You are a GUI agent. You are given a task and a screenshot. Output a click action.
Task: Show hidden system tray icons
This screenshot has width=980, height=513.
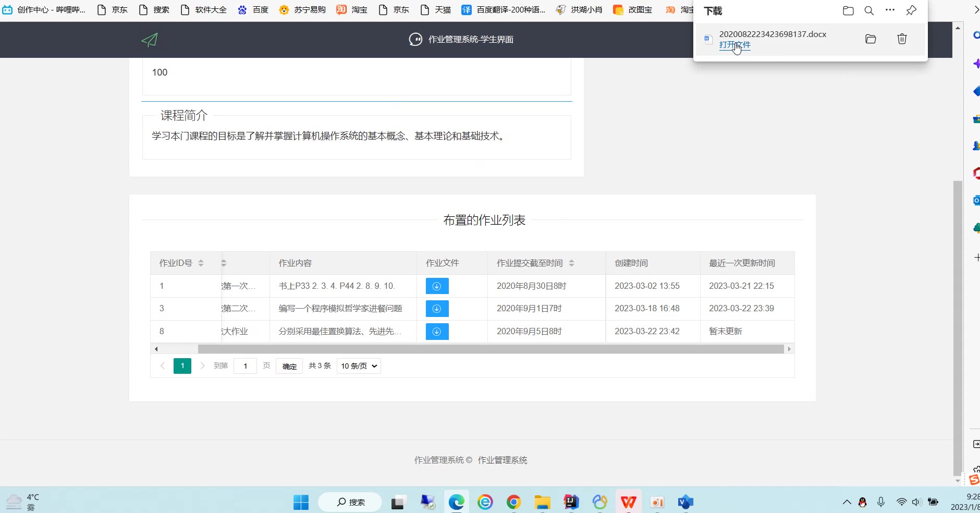tap(847, 502)
